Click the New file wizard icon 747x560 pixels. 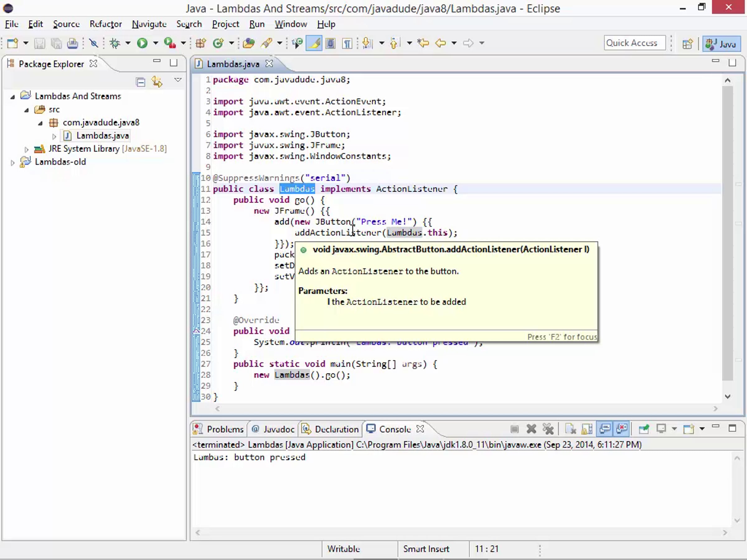point(12,43)
